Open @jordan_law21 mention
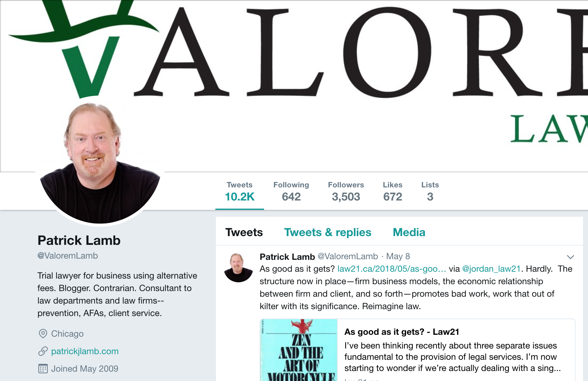Image resolution: width=588 pixels, height=381 pixels. [491, 269]
